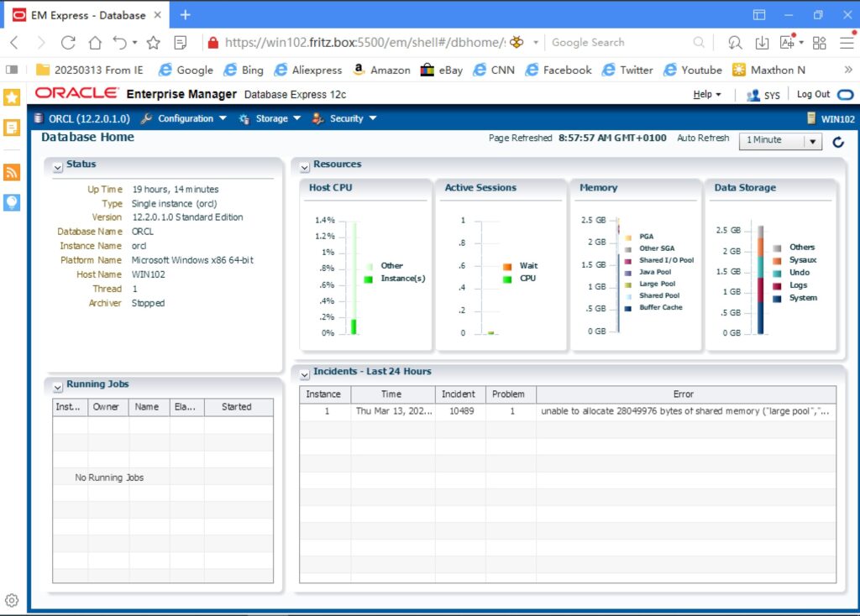Restore the last closed tab
The width and height of the screenshot is (860, 616).
tap(119, 42)
